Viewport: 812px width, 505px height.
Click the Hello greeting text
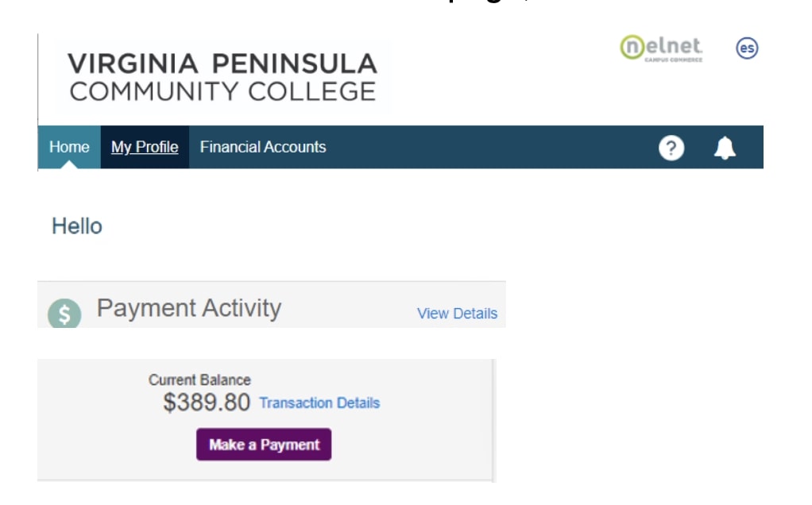[77, 226]
